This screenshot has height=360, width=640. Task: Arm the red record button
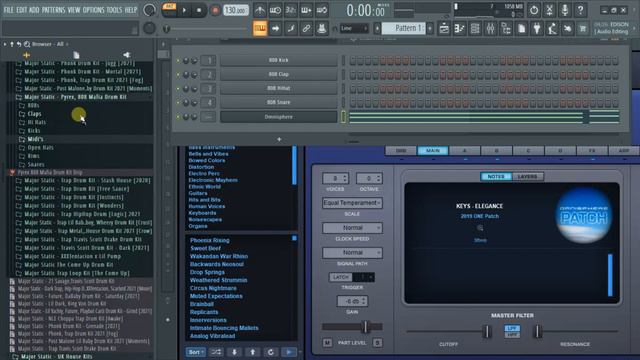coord(215,10)
